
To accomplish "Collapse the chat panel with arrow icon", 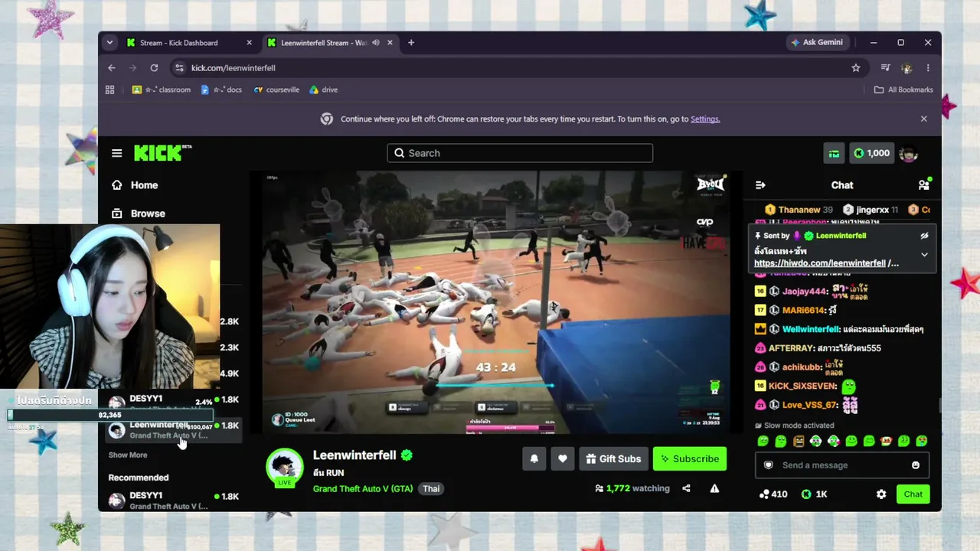I will [x=760, y=185].
